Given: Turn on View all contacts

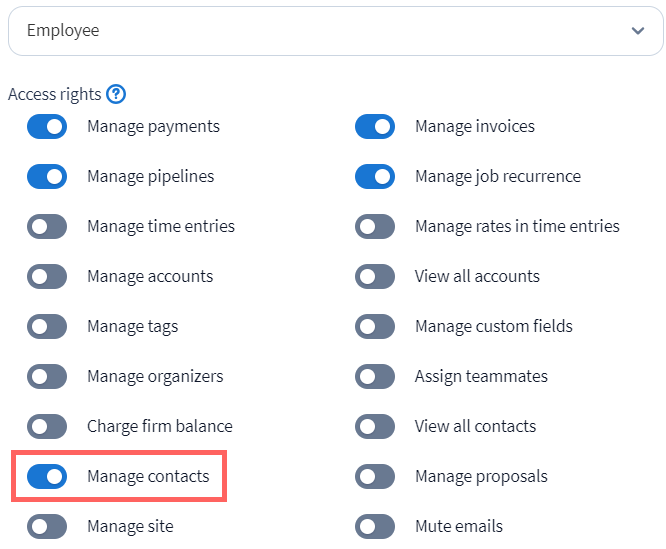Looking at the screenshot, I should [375, 427].
